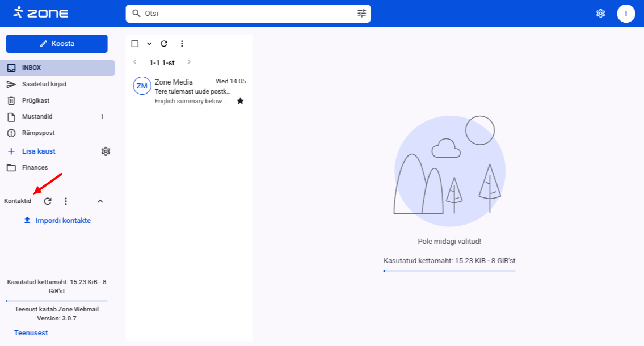This screenshot has height=346, width=644.
Task: Open folder settings gear beside Lisa kaust
Action: [x=106, y=151]
